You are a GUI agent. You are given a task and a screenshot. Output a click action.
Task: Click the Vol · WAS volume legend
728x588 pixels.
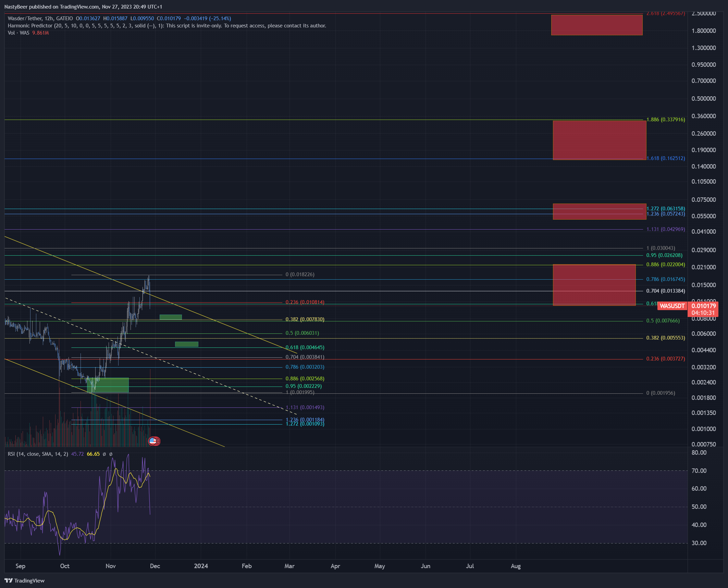pyautogui.click(x=18, y=33)
